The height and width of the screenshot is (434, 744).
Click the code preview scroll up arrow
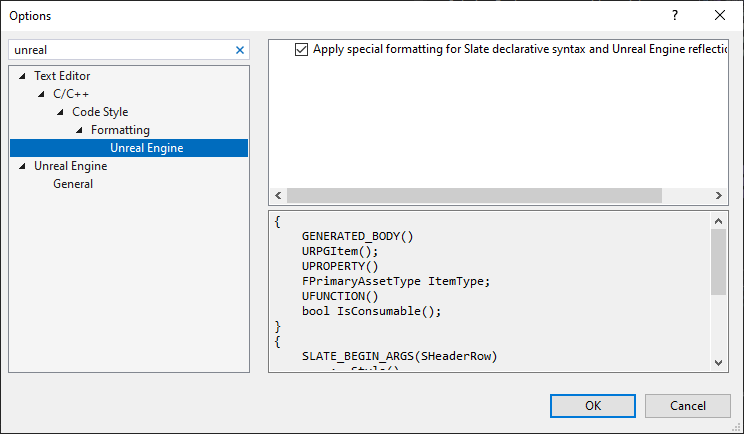click(718, 221)
